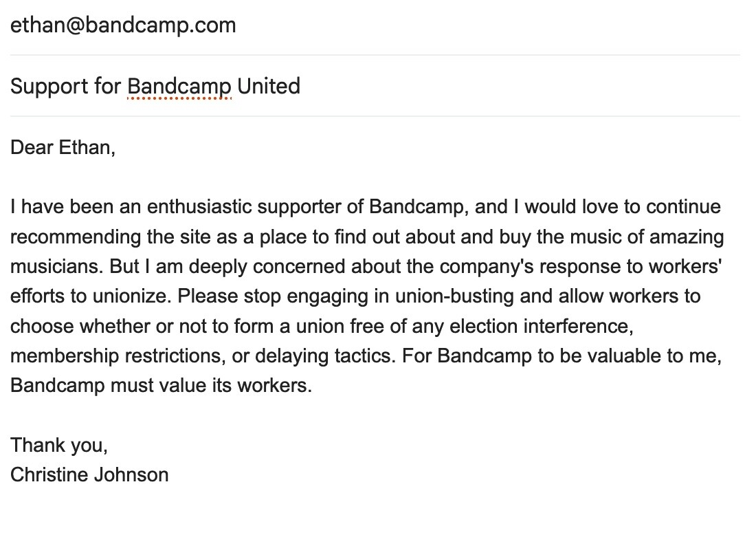756x535 pixels.
Task: Click the "Dear Ethan," greeting line
Action: pyautogui.click(x=63, y=147)
